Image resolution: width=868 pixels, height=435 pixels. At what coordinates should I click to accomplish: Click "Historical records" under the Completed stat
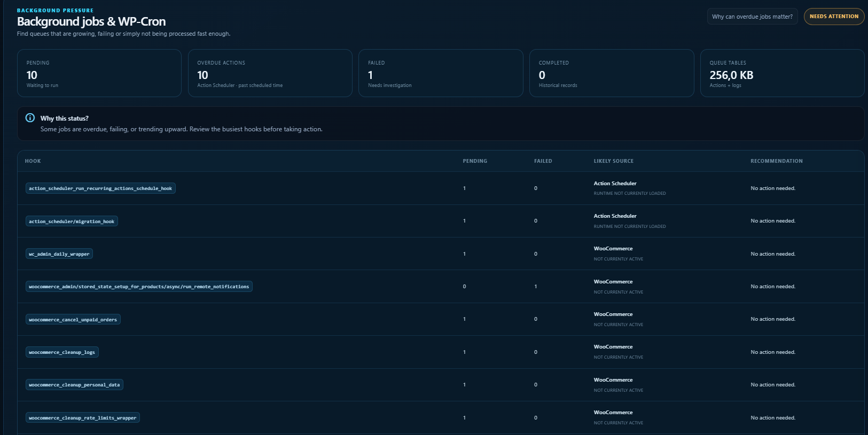click(558, 85)
